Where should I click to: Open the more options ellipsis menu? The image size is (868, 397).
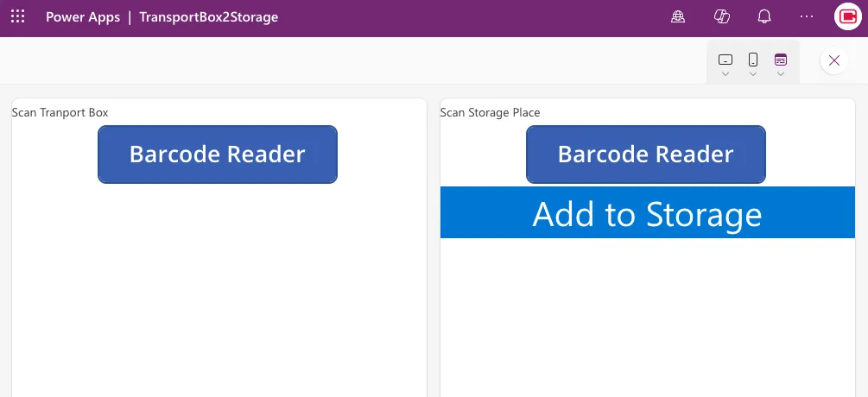[x=807, y=17]
